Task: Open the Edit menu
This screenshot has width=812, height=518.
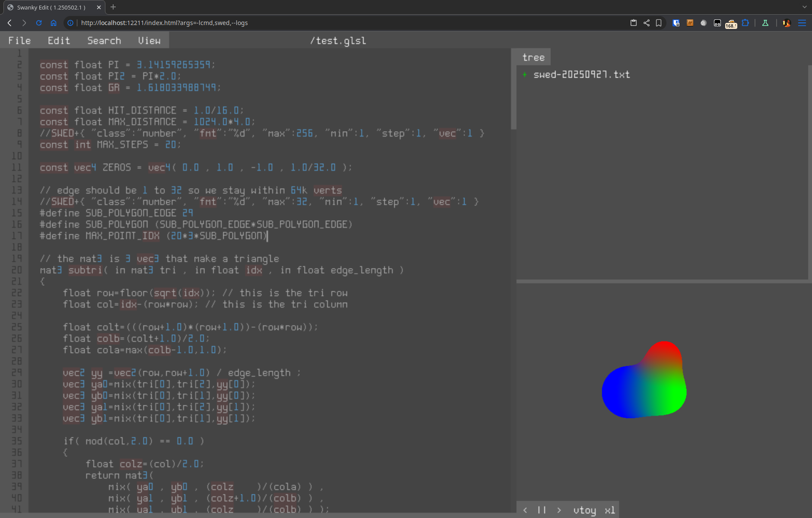Action: pos(59,41)
